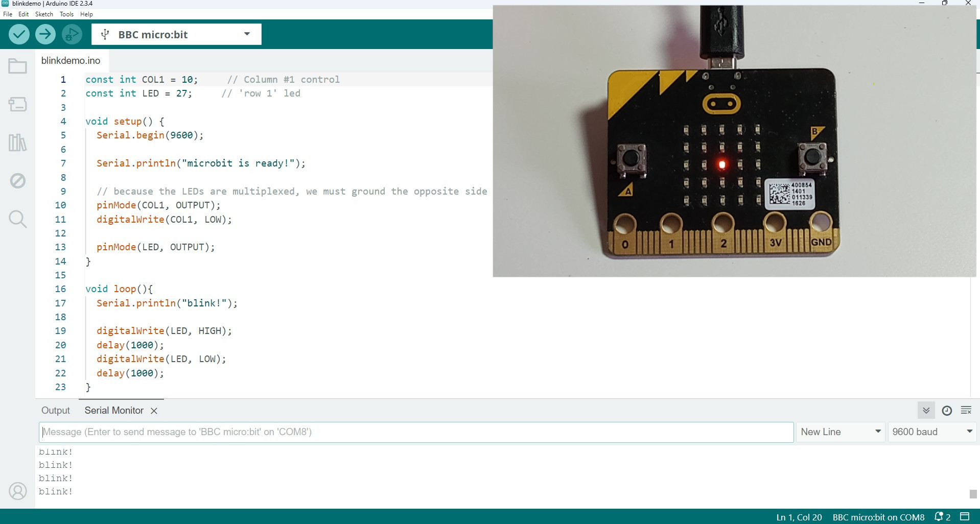Open the File menu

pyautogui.click(x=8, y=14)
